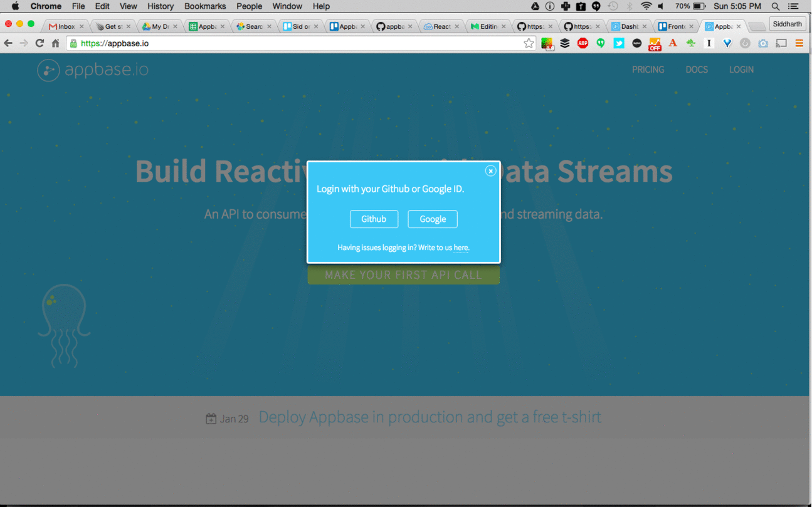Viewport: 812px width, 507px height.
Task: Log in with the Github button
Action: 374,219
